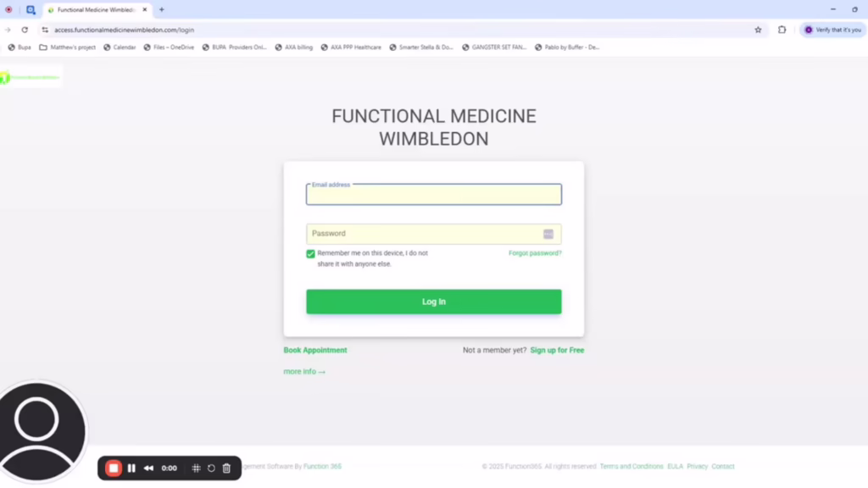
Task: Minimize the browser window
Action: [x=832, y=9]
